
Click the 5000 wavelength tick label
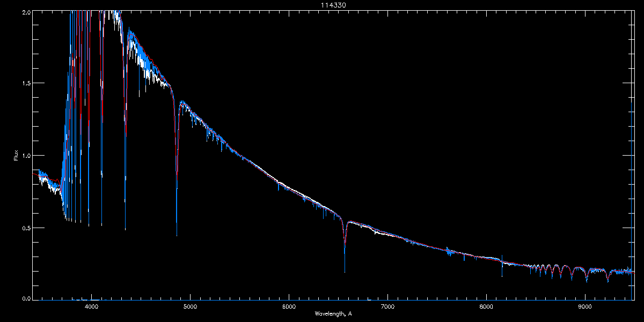click(190, 307)
